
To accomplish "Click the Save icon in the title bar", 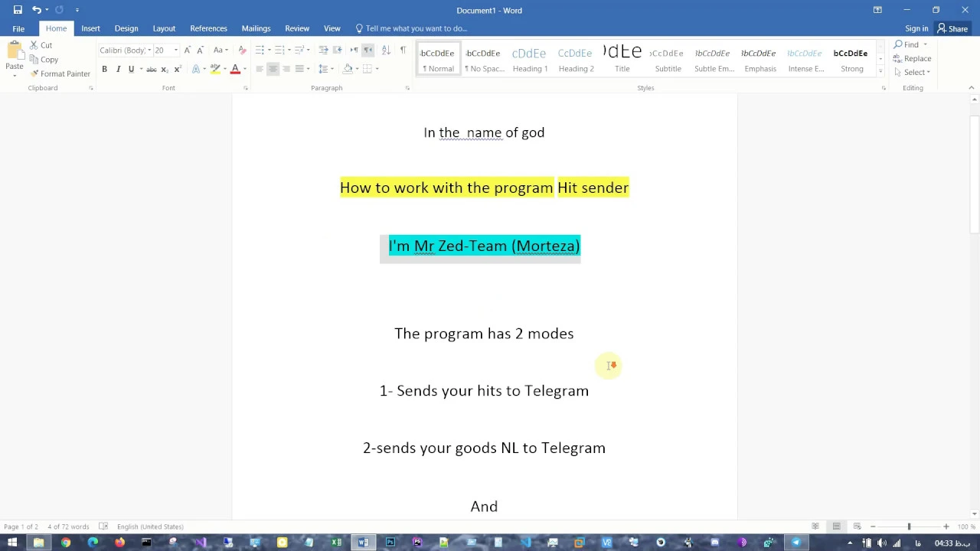I will coord(18,10).
